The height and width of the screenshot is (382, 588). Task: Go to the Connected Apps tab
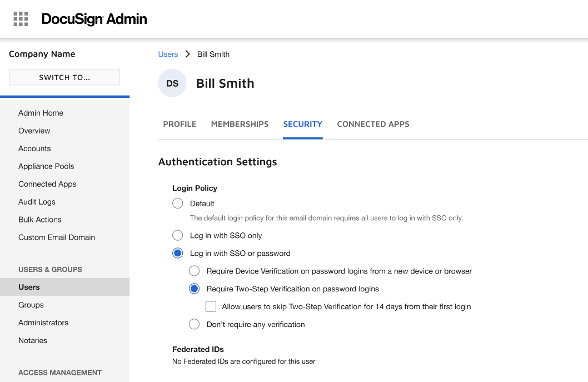pos(373,124)
